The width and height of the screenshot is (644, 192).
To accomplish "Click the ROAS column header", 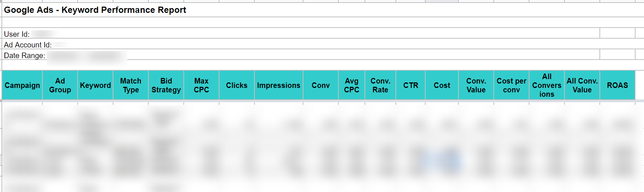I will [x=617, y=85].
